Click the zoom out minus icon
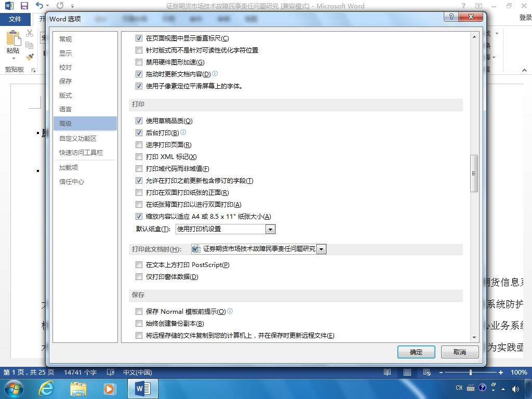 pos(441,372)
